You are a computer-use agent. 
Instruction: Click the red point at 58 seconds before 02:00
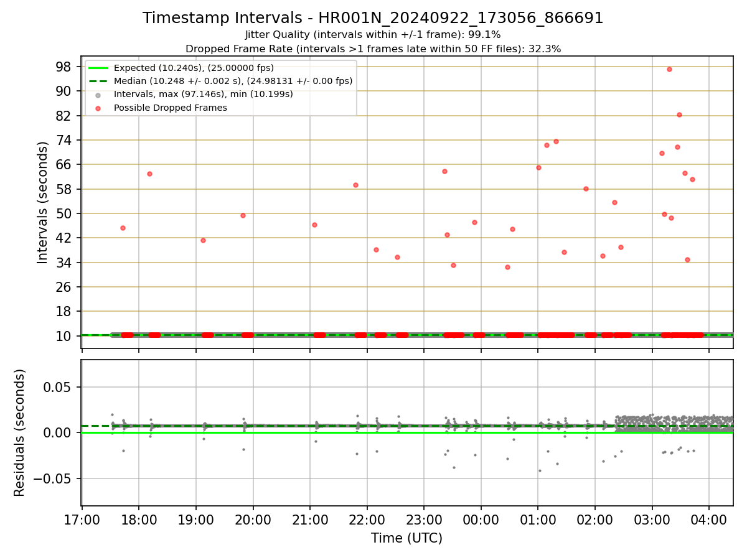pyautogui.click(x=586, y=189)
